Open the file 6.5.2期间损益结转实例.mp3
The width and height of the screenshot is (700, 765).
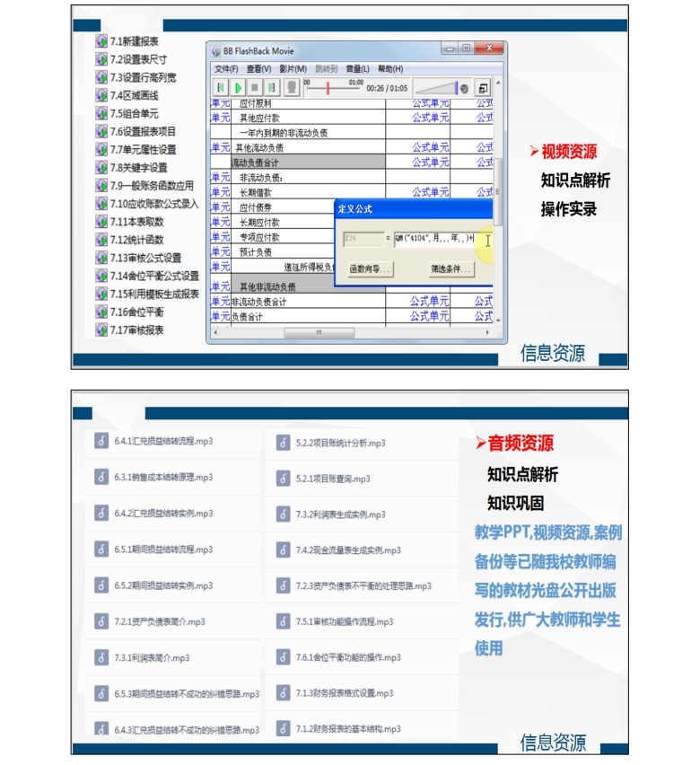pos(163,585)
